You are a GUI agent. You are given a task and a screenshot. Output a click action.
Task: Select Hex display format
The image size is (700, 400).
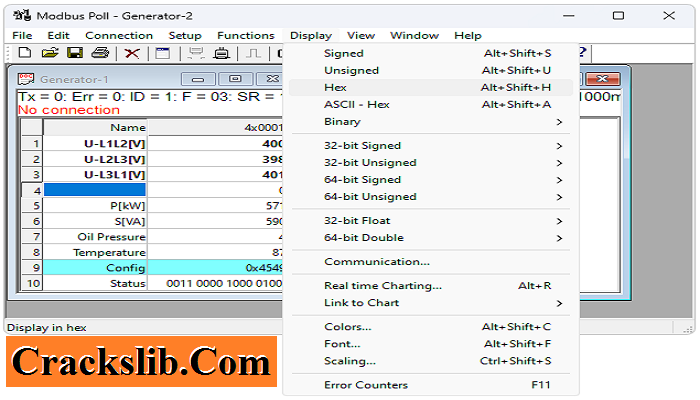click(x=431, y=88)
